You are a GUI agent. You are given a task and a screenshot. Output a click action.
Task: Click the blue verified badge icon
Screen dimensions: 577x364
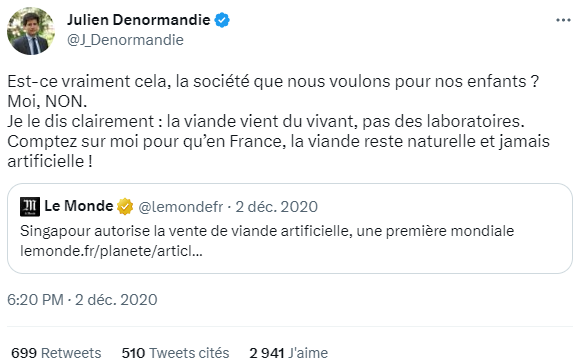(x=222, y=20)
